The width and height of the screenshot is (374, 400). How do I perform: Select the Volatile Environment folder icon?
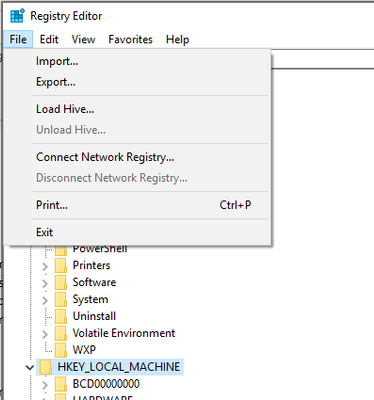point(61,333)
